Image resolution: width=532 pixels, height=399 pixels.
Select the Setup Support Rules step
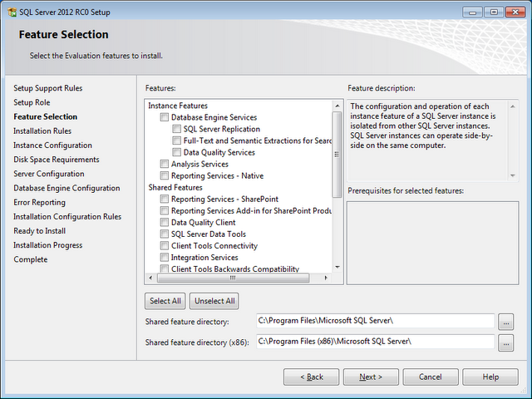(x=48, y=88)
